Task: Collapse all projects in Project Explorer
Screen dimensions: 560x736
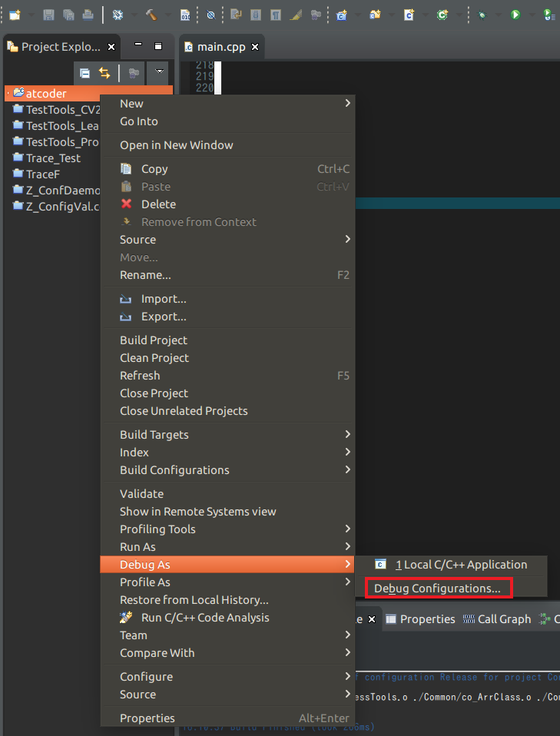Action: (85, 73)
